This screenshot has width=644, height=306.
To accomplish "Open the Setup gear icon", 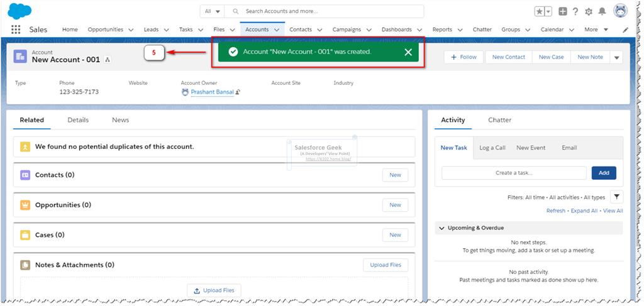I will (589, 11).
